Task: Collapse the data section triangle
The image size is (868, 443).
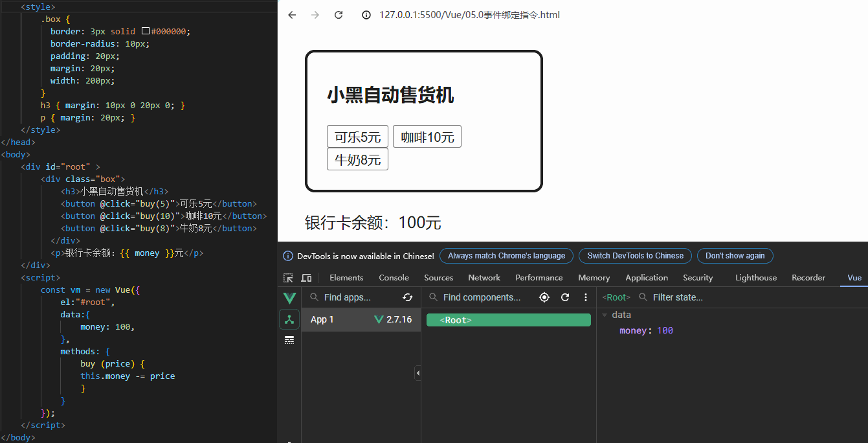Action: (x=605, y=315)
